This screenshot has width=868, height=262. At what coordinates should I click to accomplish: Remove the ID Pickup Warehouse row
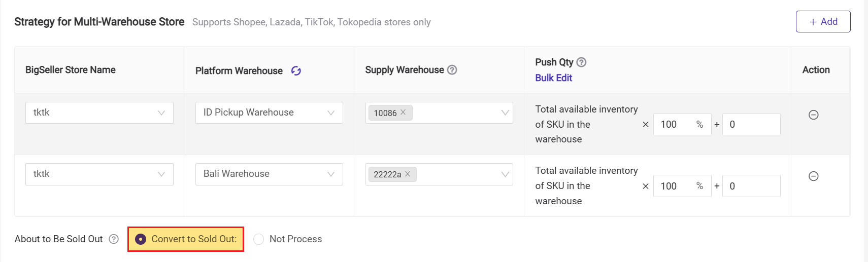pyautogui.click(x=813, y=115)
